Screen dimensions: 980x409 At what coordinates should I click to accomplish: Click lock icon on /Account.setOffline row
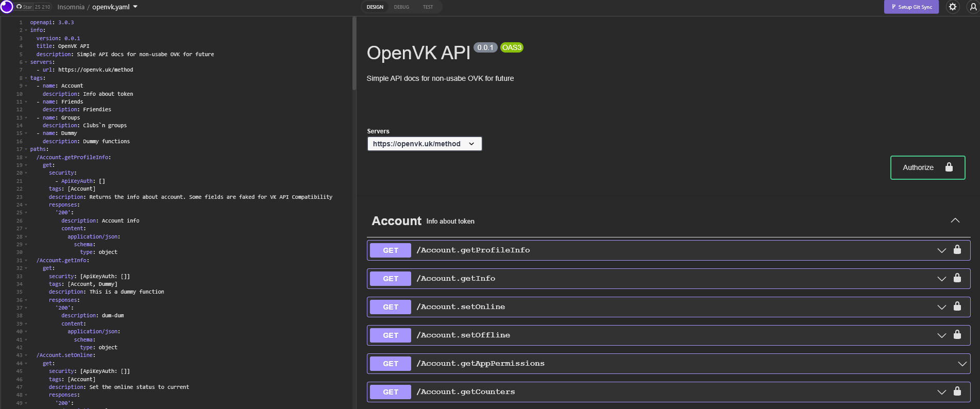point(957,335)
